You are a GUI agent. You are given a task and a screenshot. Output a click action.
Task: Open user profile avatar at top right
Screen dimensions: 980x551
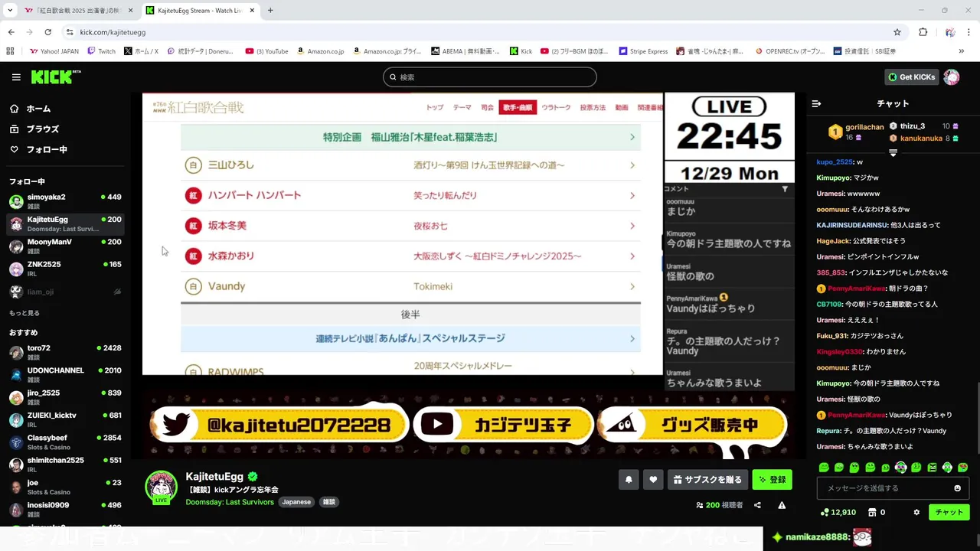[x=952, y=77]
